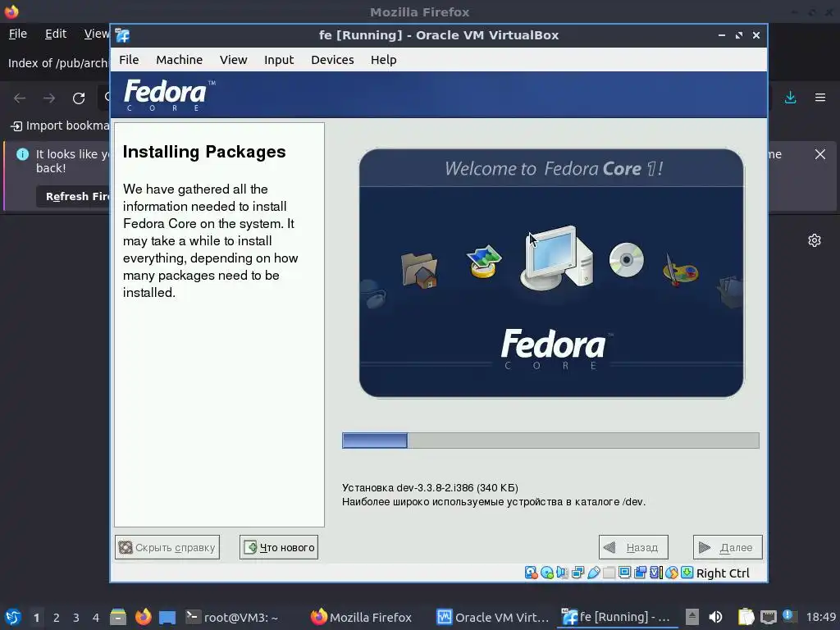Click Import bookmarks in Firefox toolbar

[61, 126]
